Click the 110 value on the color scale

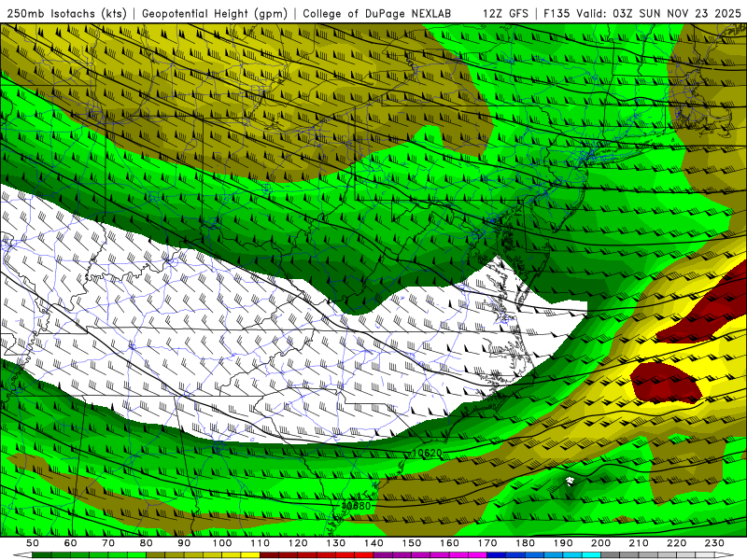261,543
